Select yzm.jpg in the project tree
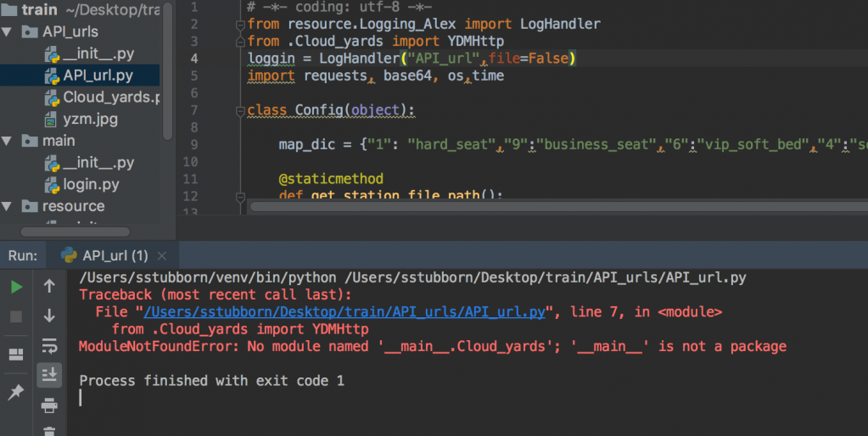Viewport: 868px width, 436px height. (x=91, y=119)
